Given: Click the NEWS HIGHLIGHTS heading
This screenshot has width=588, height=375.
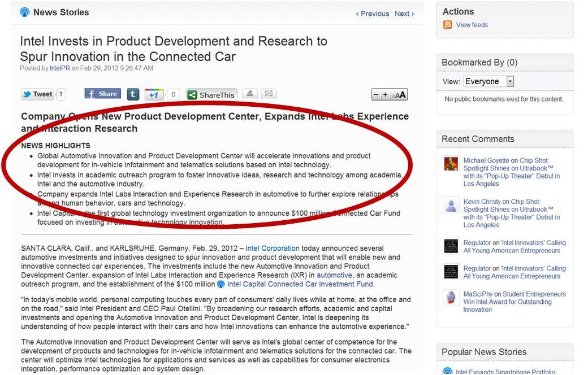Looking at the screenshot, I should (55, 145).
